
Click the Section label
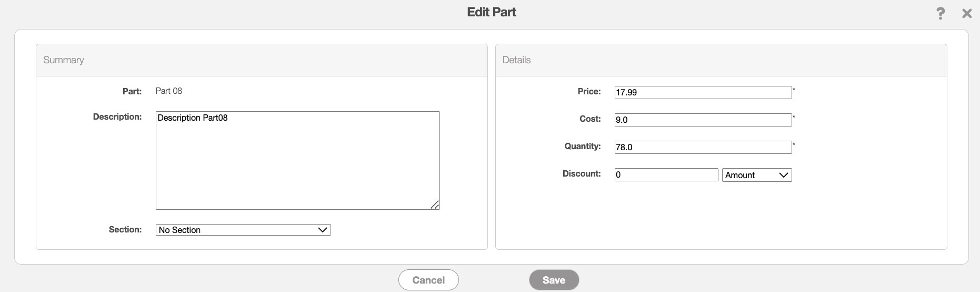(125, 230)
